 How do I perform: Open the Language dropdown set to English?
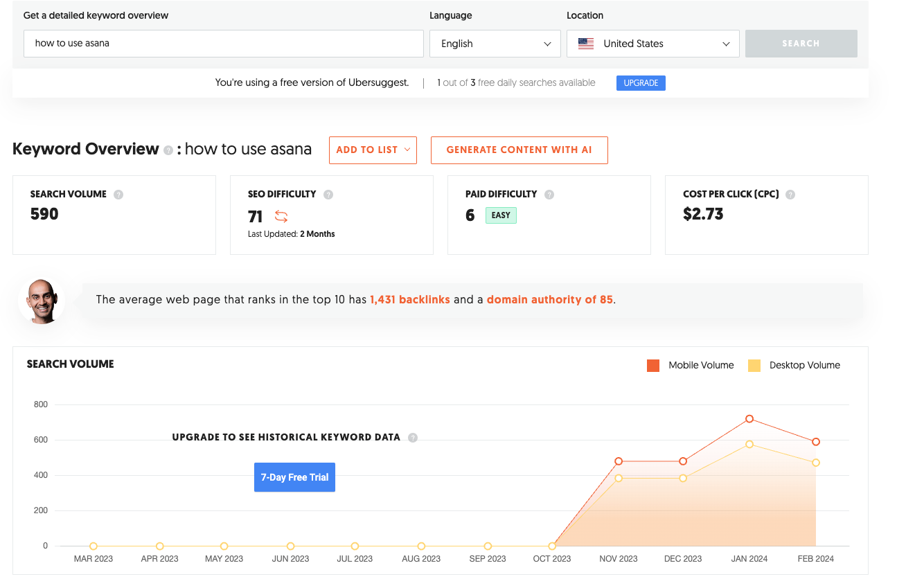pyautogui.click(x=495, y=44)
